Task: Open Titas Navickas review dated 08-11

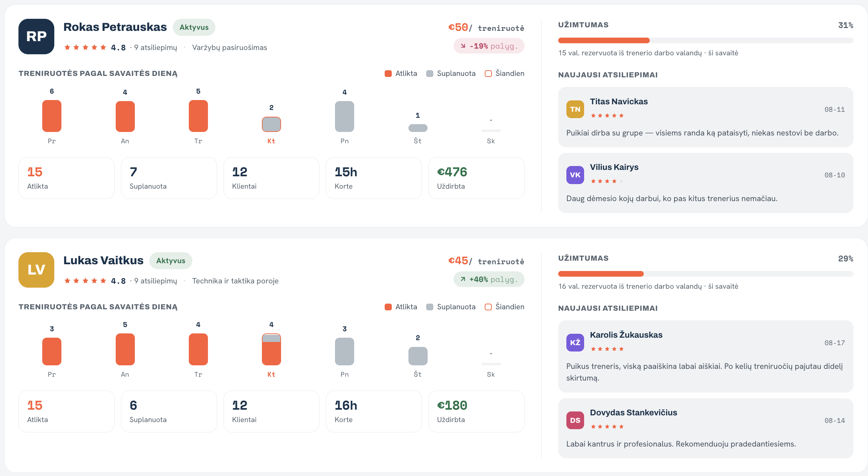Action: click(x=705, y=117)
